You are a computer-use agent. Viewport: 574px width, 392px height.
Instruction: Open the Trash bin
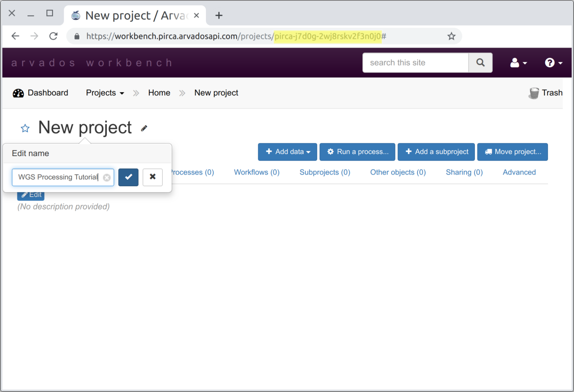pyautogui.click(x=545, y=93)
